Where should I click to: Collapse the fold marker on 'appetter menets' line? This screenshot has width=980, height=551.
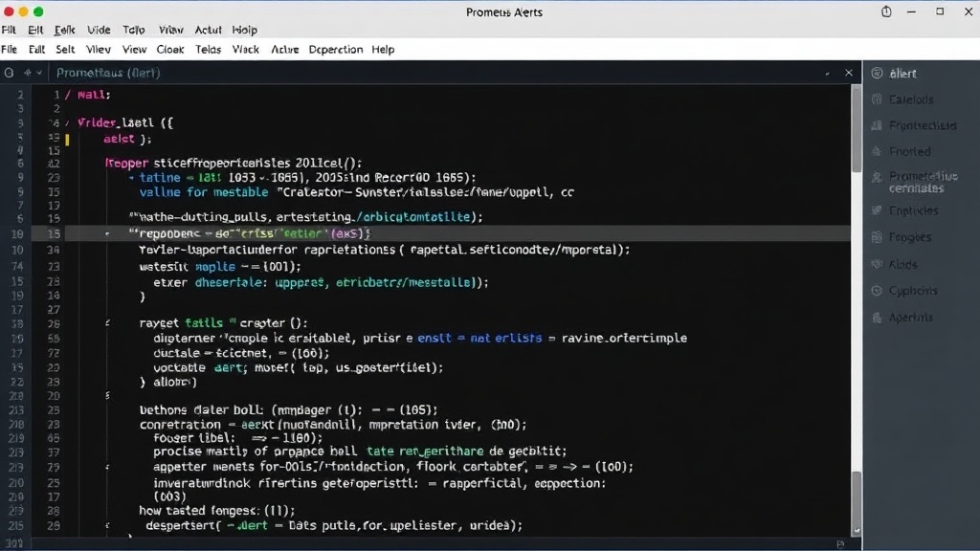pos(107,467)
